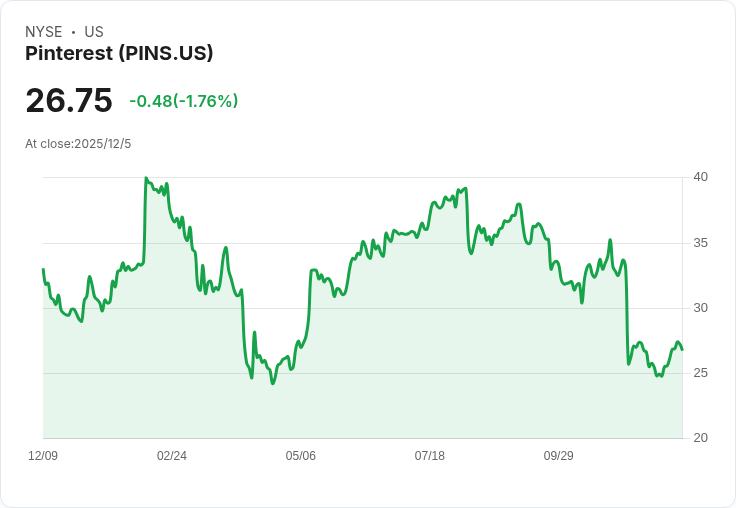
Task: Click the Pinterest (PINS.US) stock title
Action: 119,54
